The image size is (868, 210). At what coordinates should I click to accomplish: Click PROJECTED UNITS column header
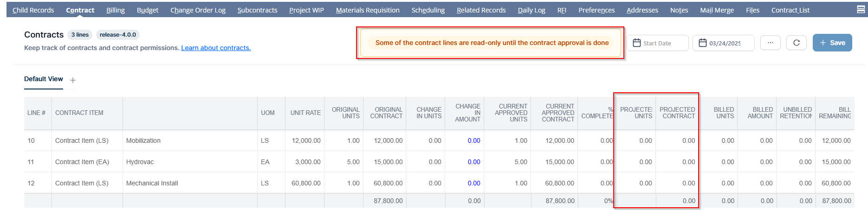[x=636, y=113]
